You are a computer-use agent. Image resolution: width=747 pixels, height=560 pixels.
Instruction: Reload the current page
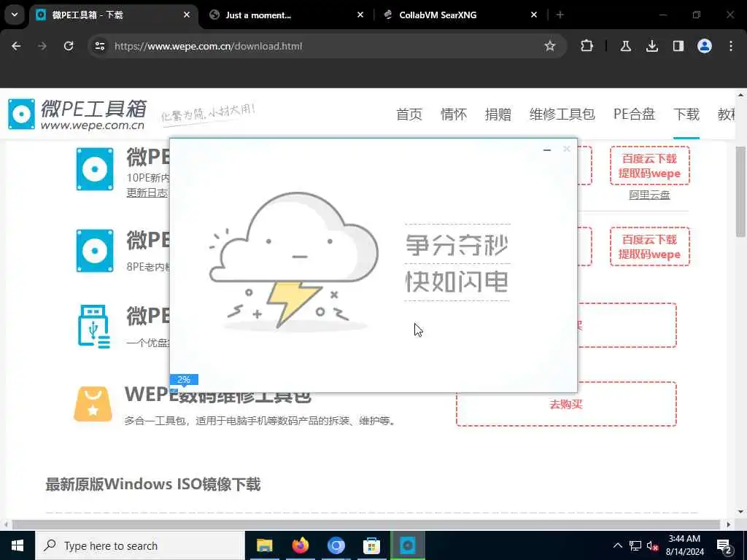point(69,46)
